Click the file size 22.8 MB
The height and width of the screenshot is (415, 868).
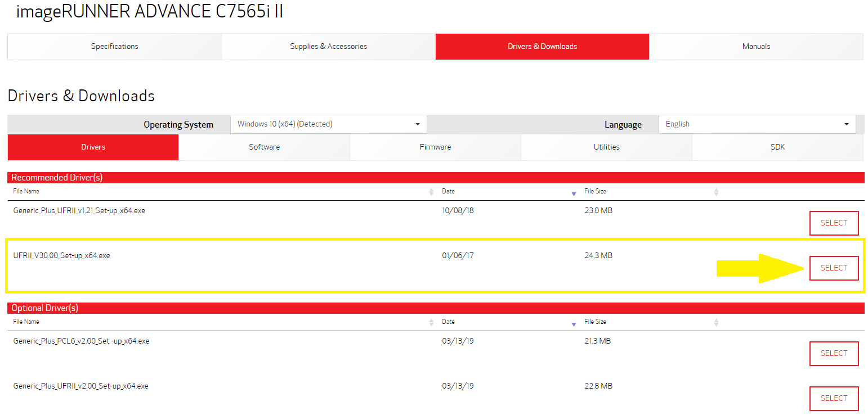coord(598,386)
